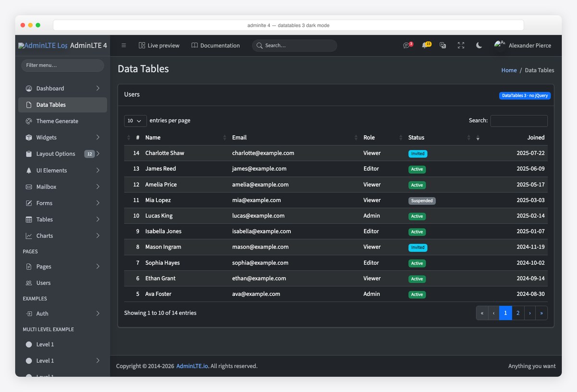Expand the Layout Options chevron
Viewport: 577px width, 392px height.
tap(98, 154)
